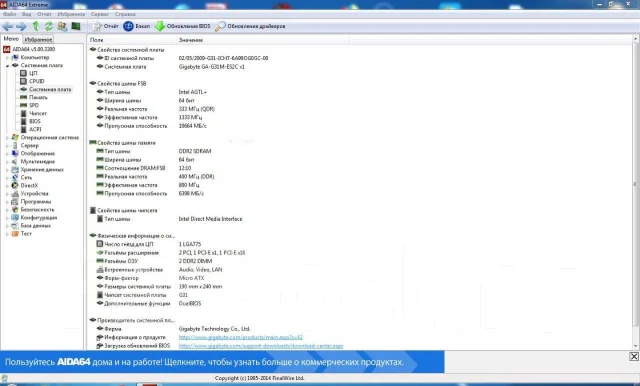
Task: Select the CPUID chip icon in the tree
Action: pos(23,81)
